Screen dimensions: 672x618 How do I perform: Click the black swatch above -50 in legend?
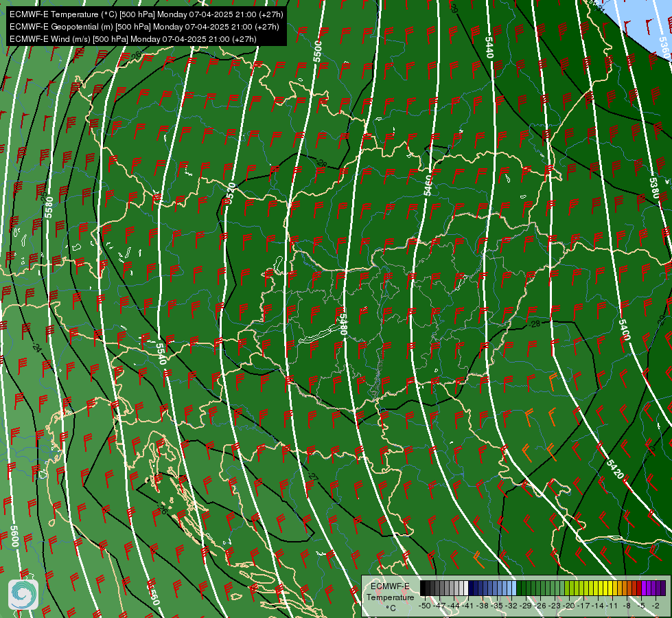coord(423,588)
